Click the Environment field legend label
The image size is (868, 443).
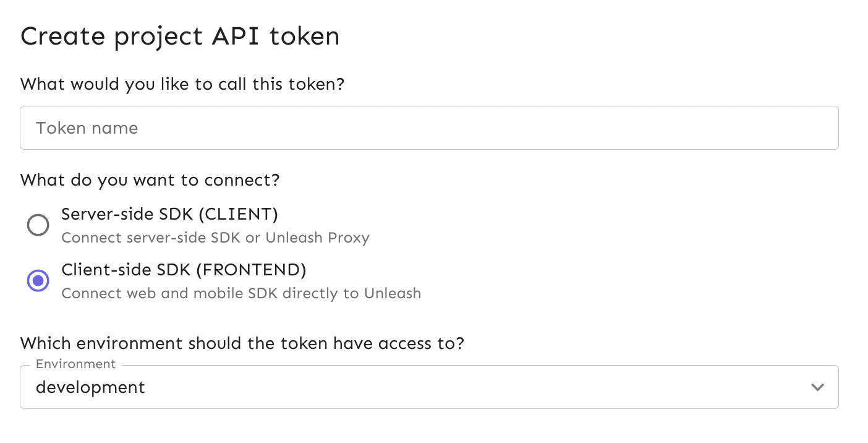[x=75, y=364]
